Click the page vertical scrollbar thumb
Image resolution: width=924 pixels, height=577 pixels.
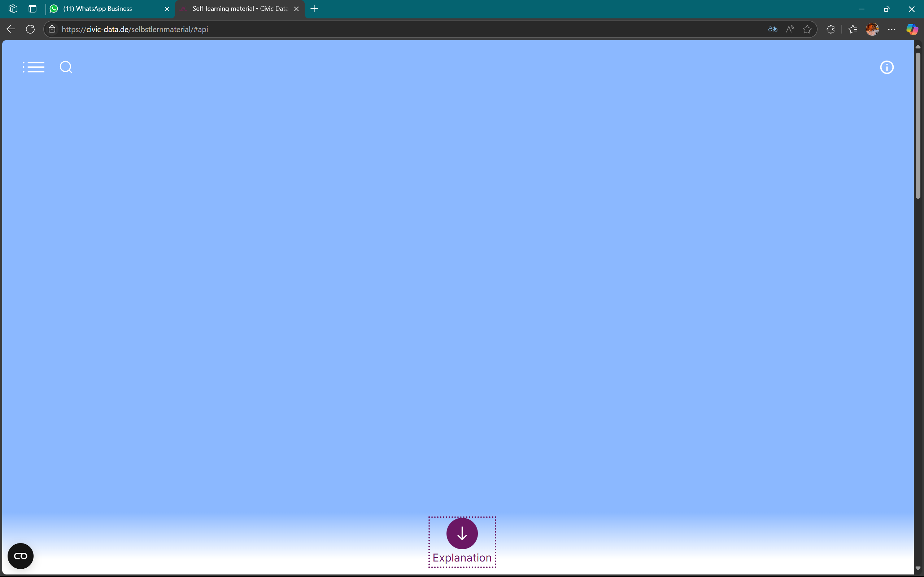(x=918, y=126)
